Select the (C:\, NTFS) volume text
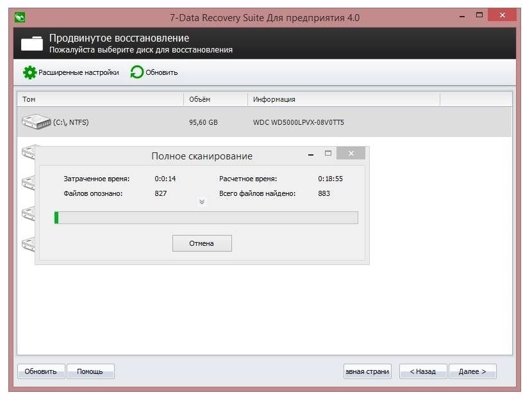The width and height of the screenshot is (532, 404). [71, 122]
